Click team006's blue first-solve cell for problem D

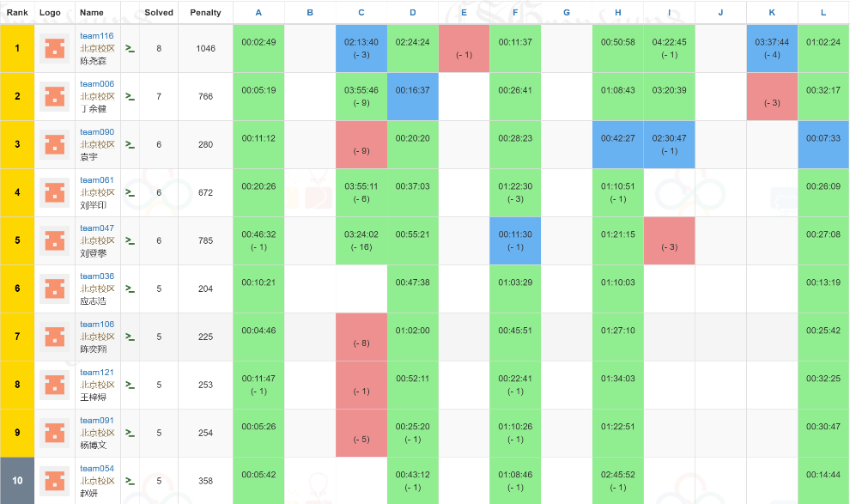(413, 96)
